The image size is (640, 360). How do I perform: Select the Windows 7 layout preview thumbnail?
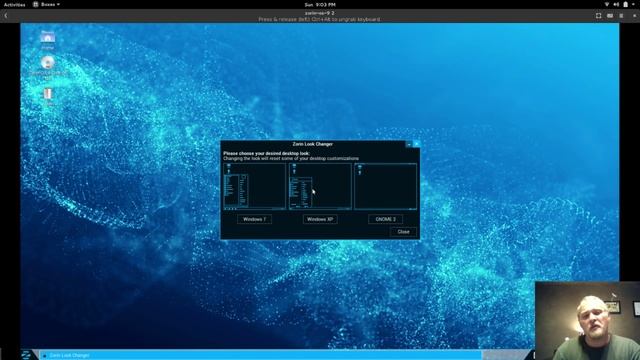click(254, 187)
